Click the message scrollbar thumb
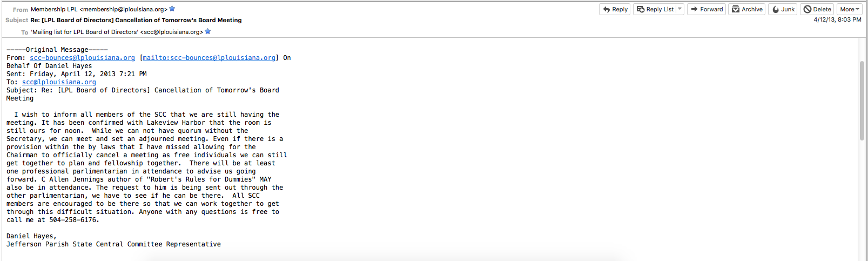Screen dimensions: 868x261 tap(862, 101)
